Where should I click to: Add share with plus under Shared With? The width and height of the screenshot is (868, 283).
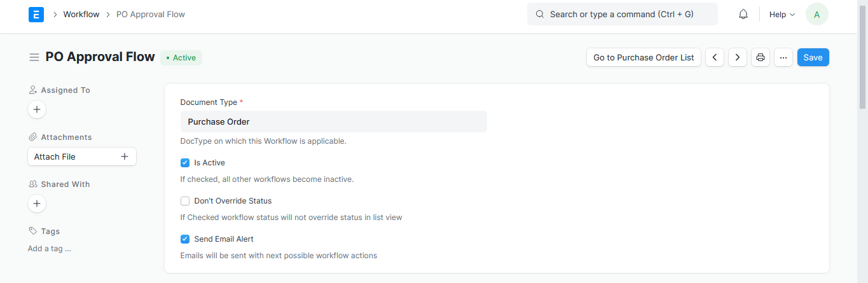pyautogui.click(x=37, y=204)
